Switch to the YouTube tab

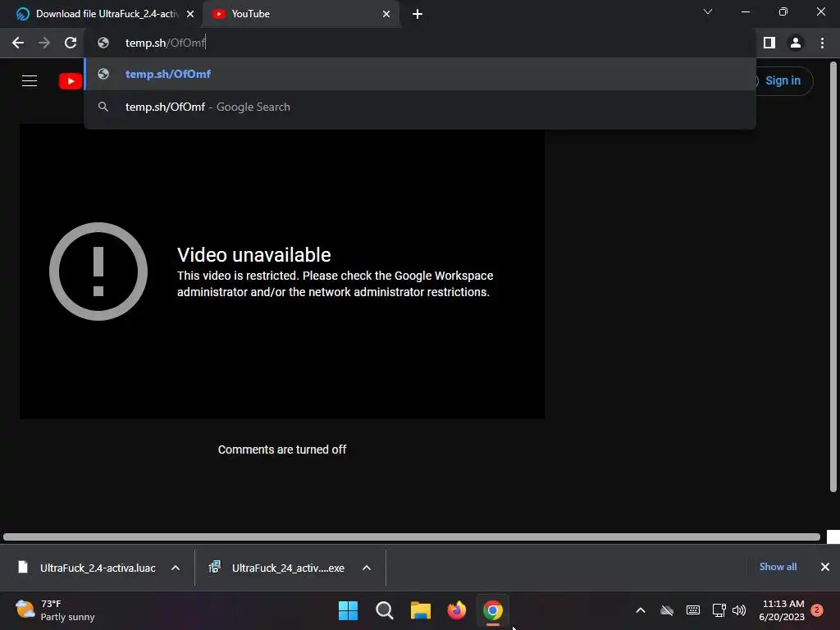tap(301, 14)
